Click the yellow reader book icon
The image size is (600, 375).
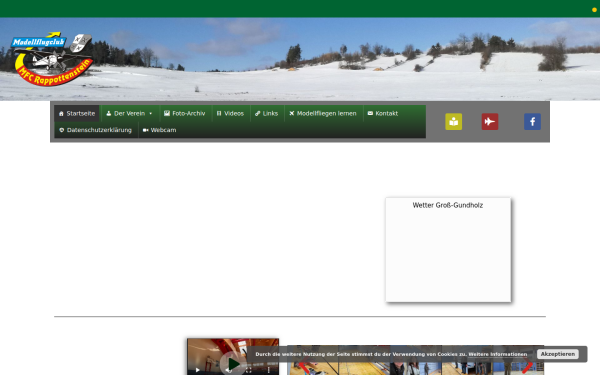(453, 122)
